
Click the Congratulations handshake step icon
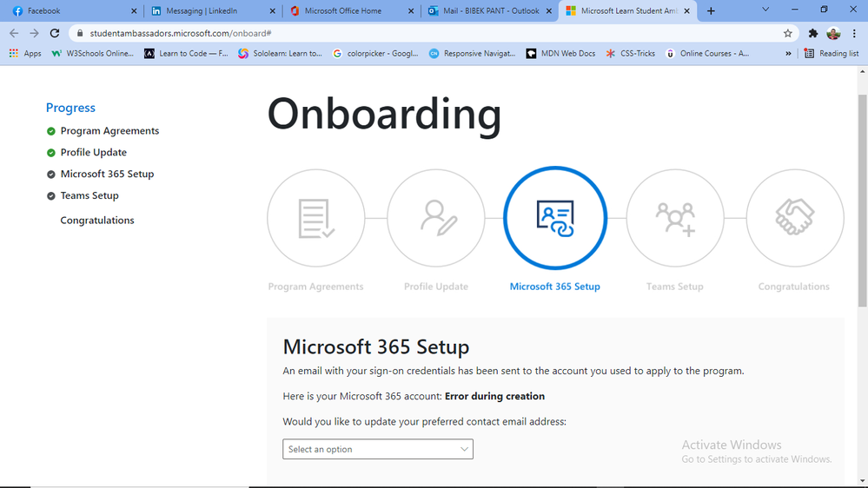[795, 218]
